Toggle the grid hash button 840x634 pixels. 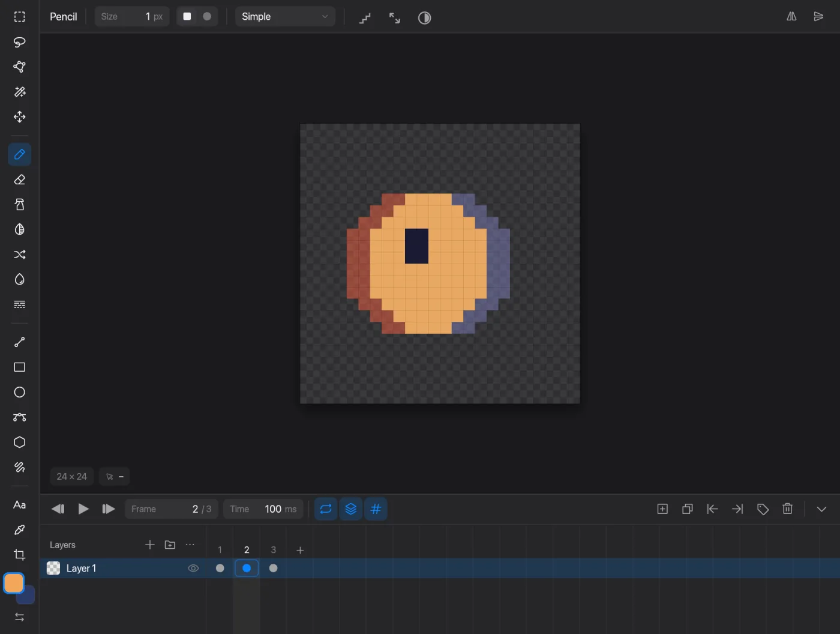[376, 509]
